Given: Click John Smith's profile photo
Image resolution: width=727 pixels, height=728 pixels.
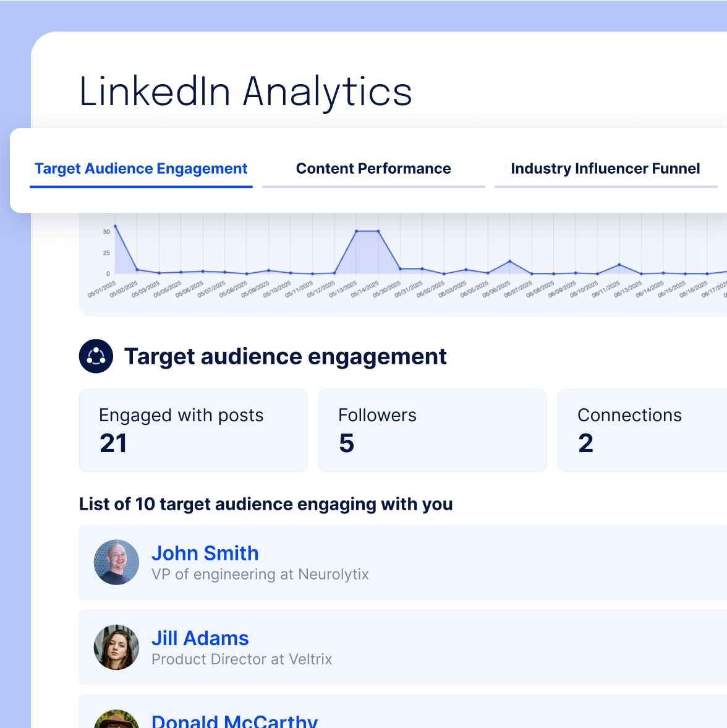Looking at the screenshot, I should coord(116,562).
